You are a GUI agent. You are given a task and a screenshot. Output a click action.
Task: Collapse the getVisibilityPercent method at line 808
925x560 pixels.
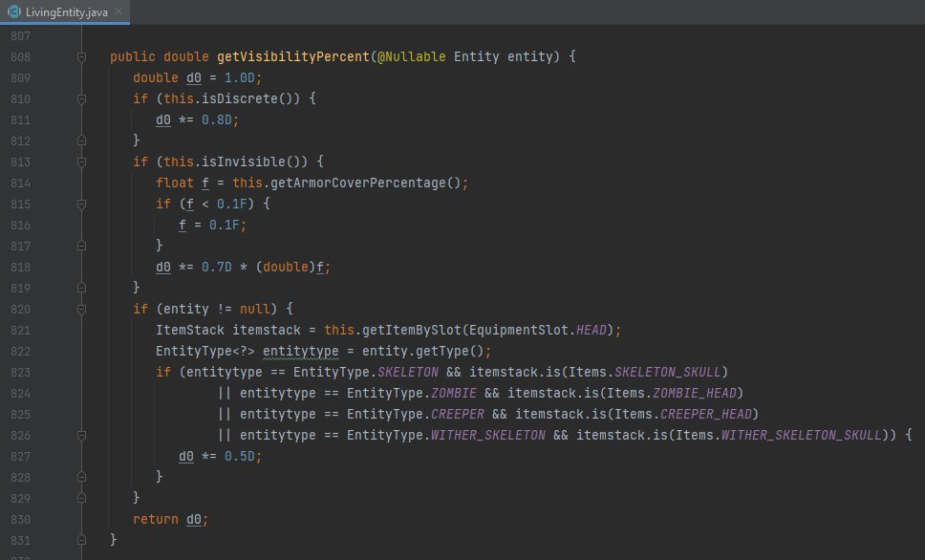click(x=81, y=57)
